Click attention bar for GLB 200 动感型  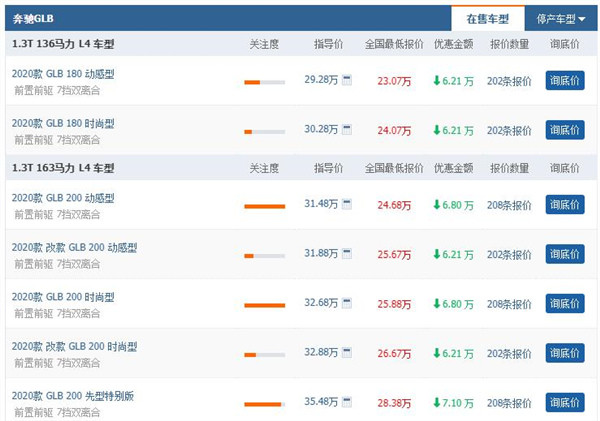pos(265,206)
